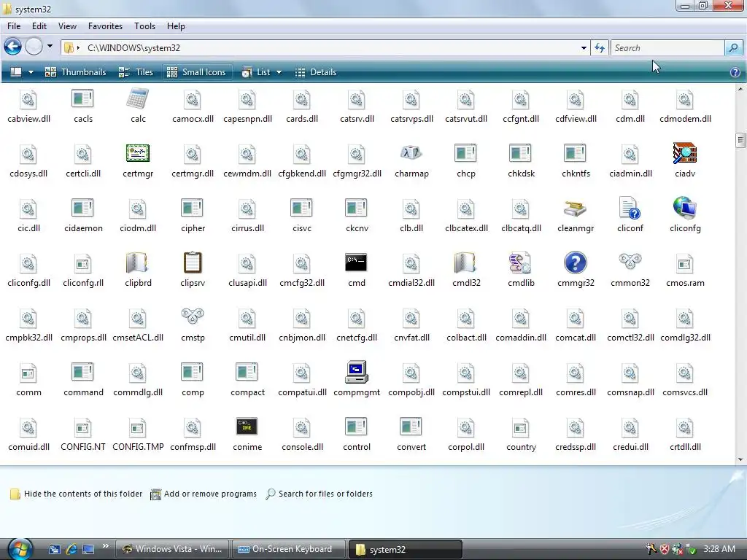Switch to On-Screen Keyboard taskbar button
This screenshot has width=747, height=560.
click(288, 549)
